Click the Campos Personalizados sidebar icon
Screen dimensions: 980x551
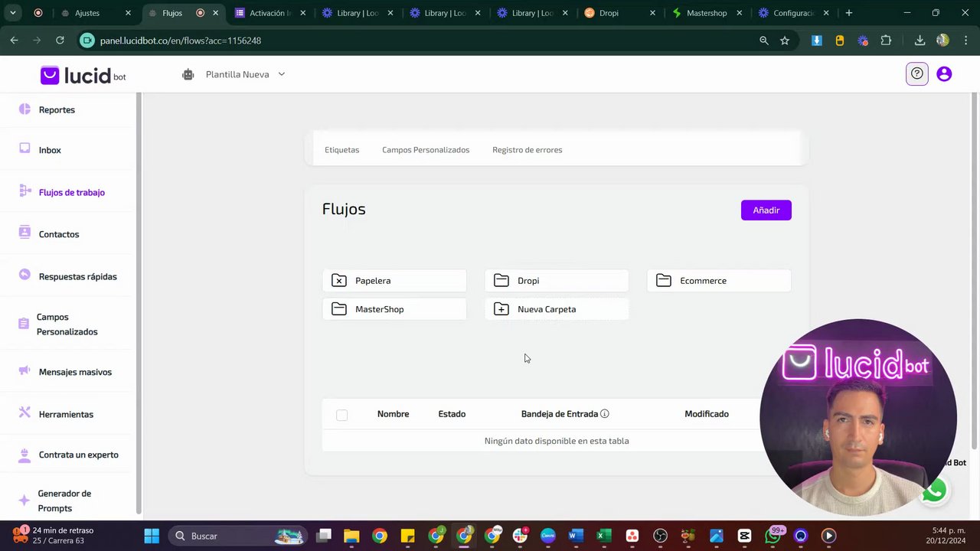[24, 324]
